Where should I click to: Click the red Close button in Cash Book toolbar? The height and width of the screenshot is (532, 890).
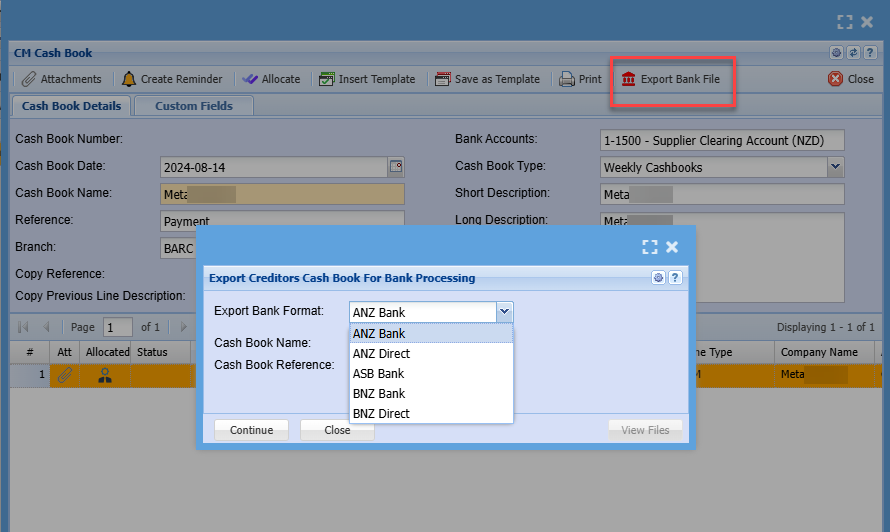point(851,79)
